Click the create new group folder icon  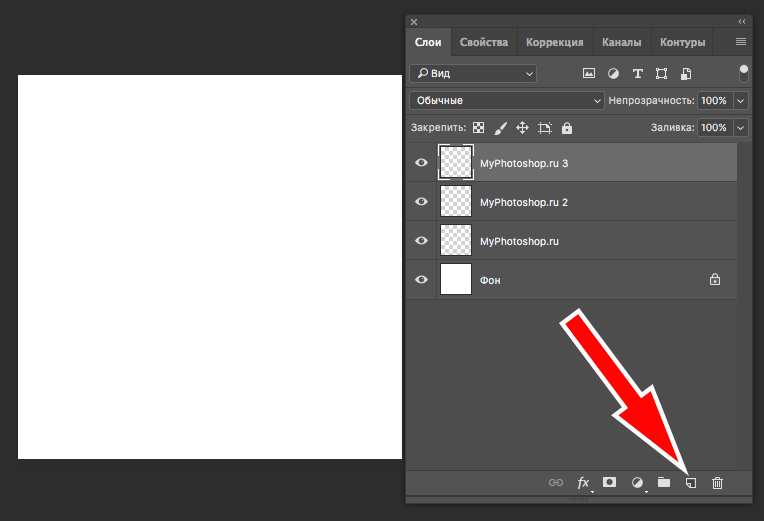pos(663,483)
